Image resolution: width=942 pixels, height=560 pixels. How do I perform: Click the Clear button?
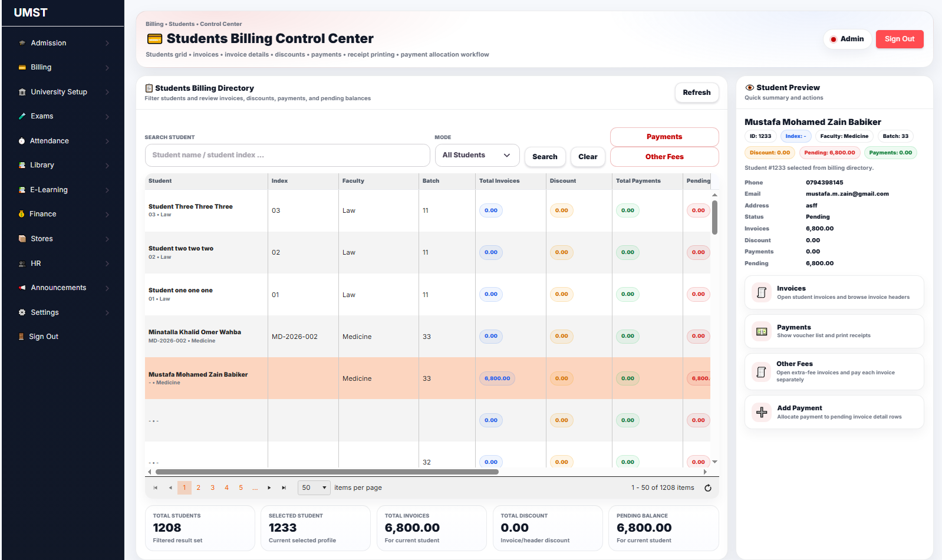tap(588, 157)
